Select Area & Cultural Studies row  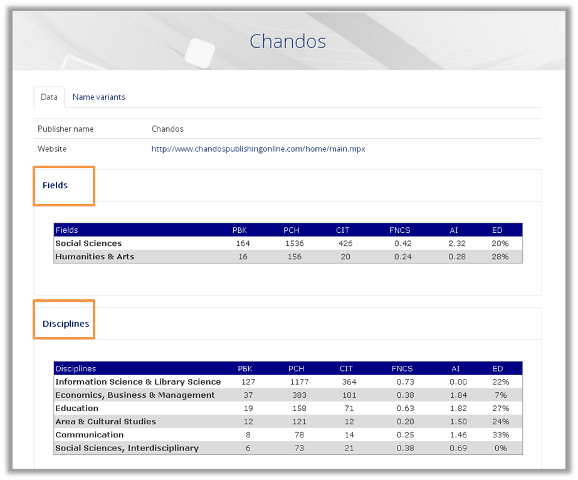[288, 422]
